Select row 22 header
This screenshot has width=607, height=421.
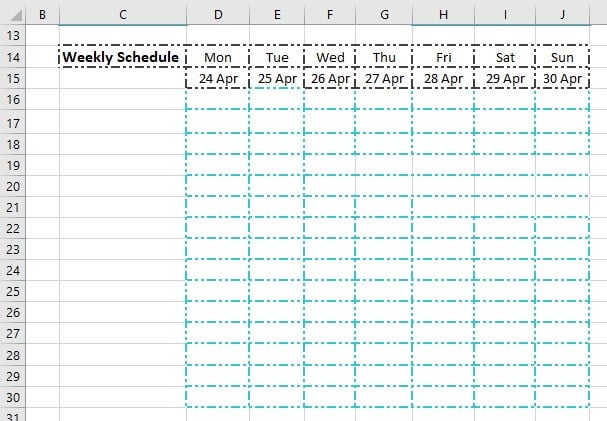[x=13, y=228]
